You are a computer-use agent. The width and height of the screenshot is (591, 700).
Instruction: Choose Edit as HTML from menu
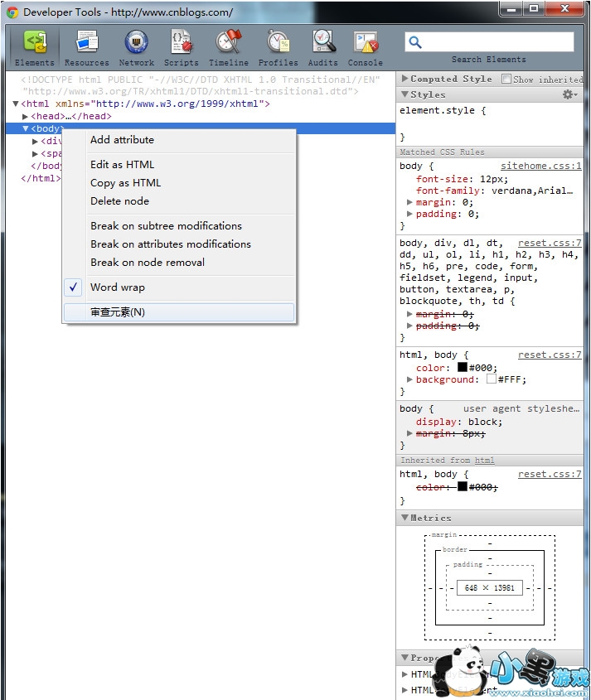[x=122, y=165]
